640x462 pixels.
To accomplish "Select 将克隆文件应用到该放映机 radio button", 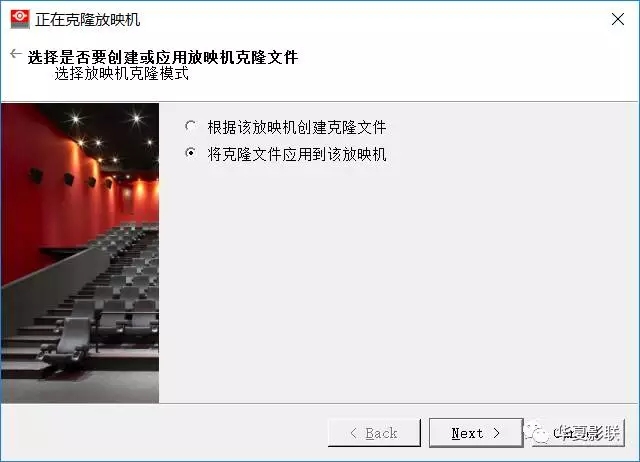I will coord(190,153).
